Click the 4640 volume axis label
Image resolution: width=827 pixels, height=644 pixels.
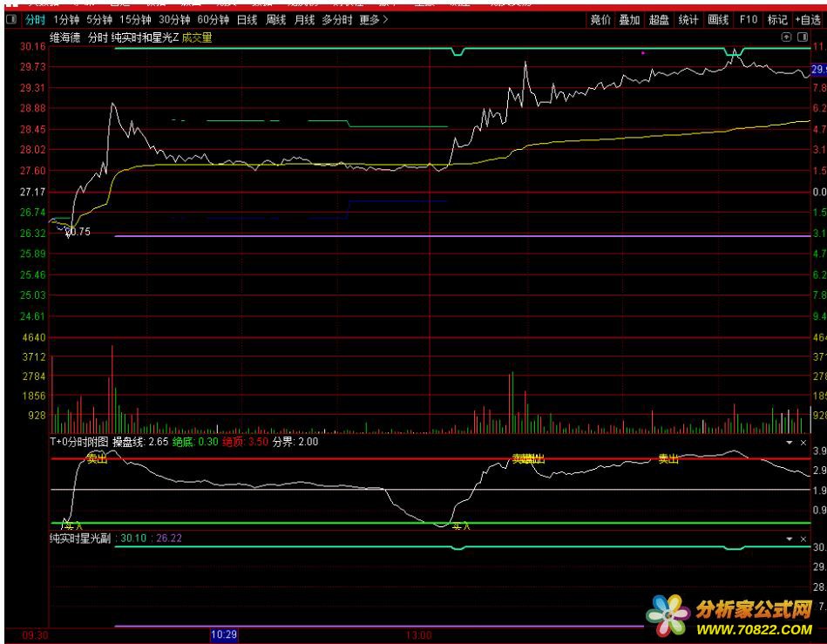(x=34, y=337)
